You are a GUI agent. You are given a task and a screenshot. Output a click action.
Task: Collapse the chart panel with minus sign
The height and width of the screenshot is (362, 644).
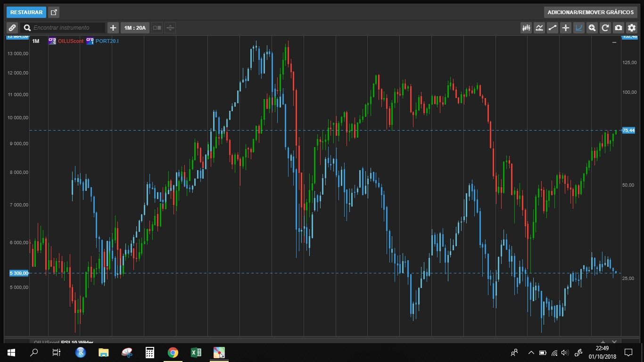[x=614, y=42]
